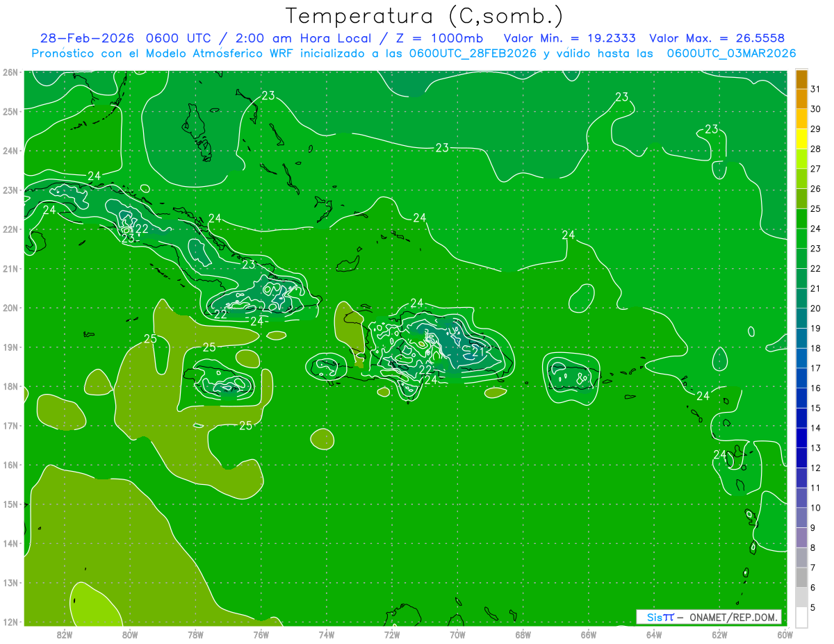Click the '64W' longitude axis label

(x=654, y=634)
